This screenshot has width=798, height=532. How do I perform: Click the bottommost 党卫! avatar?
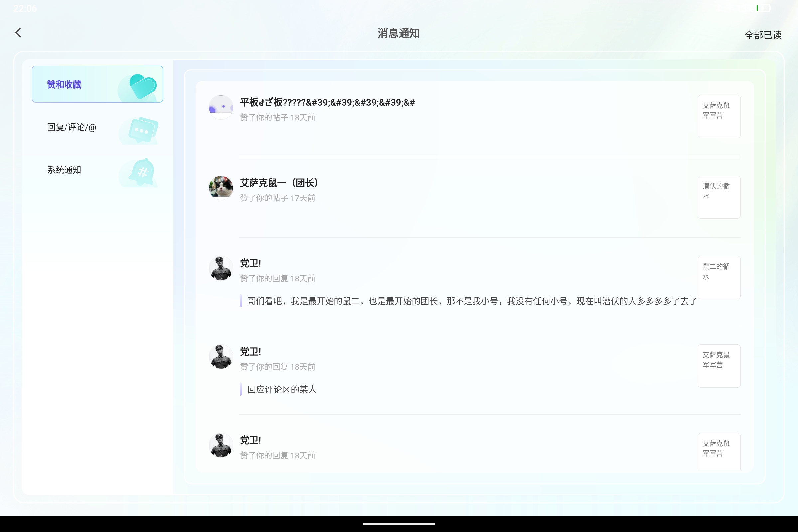(x=220, y=445)
